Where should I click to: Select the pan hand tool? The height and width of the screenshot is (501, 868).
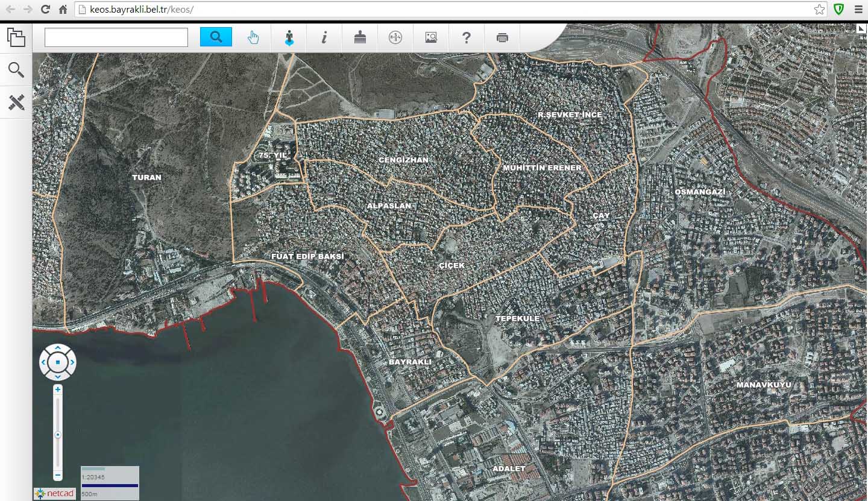tap(253, 37)
